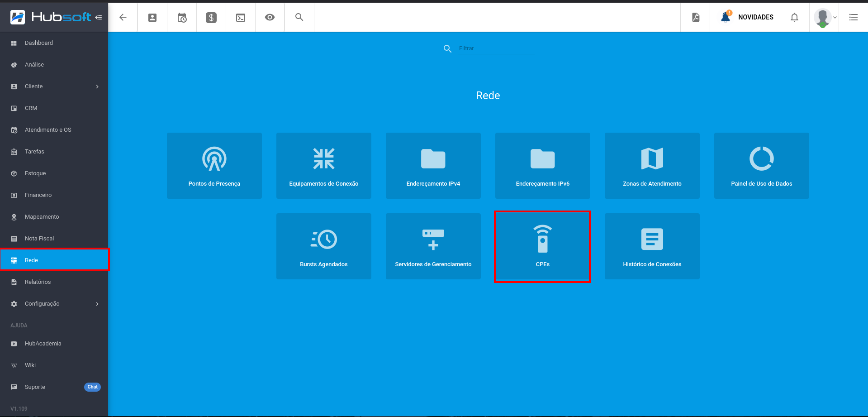Image resolution: width=868 pixels, height=417 pixels.
Task: Open the notifications bell icon
Action: pyautogui.click(x=794, y=17)
